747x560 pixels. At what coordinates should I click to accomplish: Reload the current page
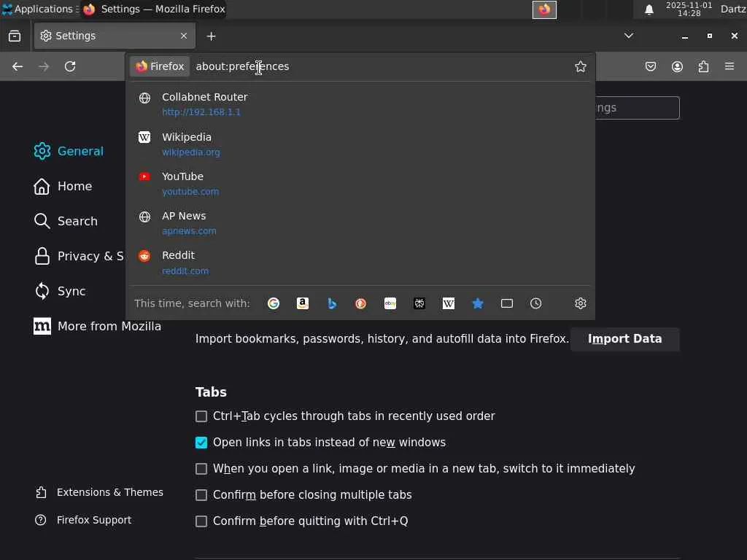(70, 66)
